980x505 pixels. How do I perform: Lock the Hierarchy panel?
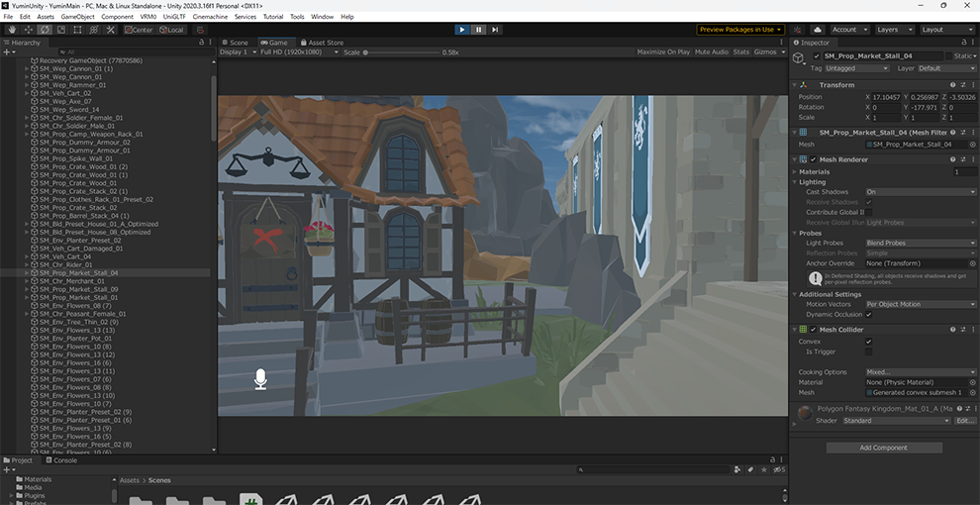[x=201, y=43]
